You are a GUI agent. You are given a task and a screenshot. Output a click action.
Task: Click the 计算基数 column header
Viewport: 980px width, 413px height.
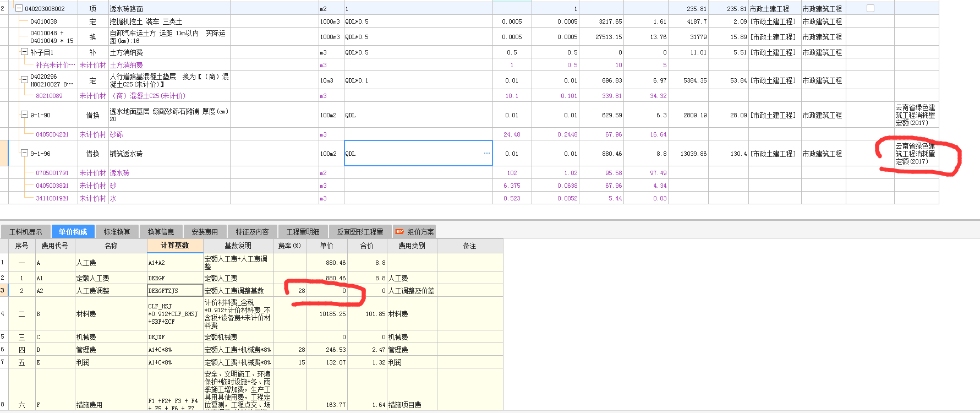175,246
